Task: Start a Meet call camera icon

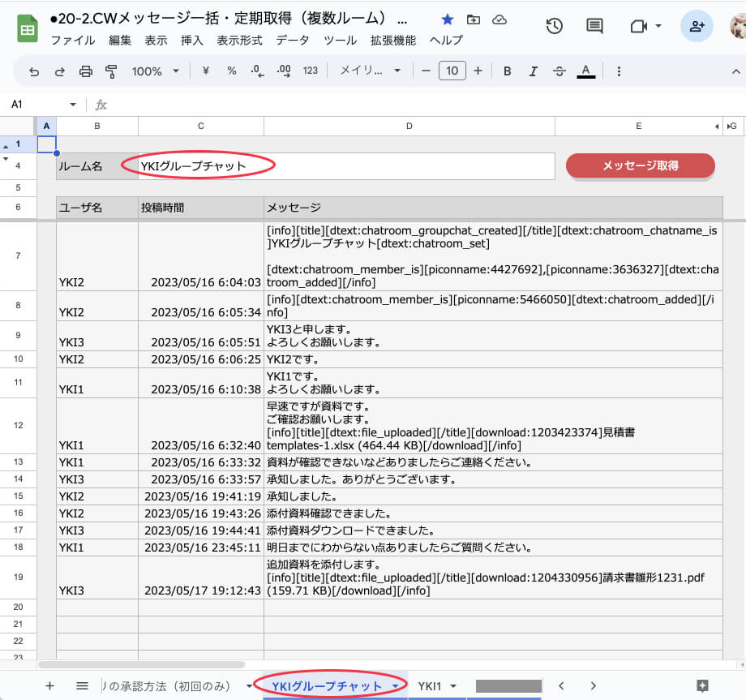Action: click(638, 26)
